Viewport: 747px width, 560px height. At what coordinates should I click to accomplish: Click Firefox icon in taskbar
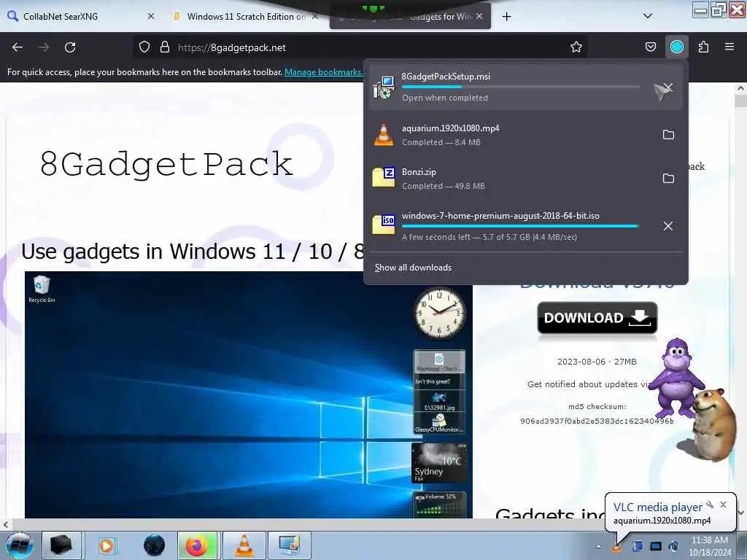pyautogui.click(x=197, y=545)
